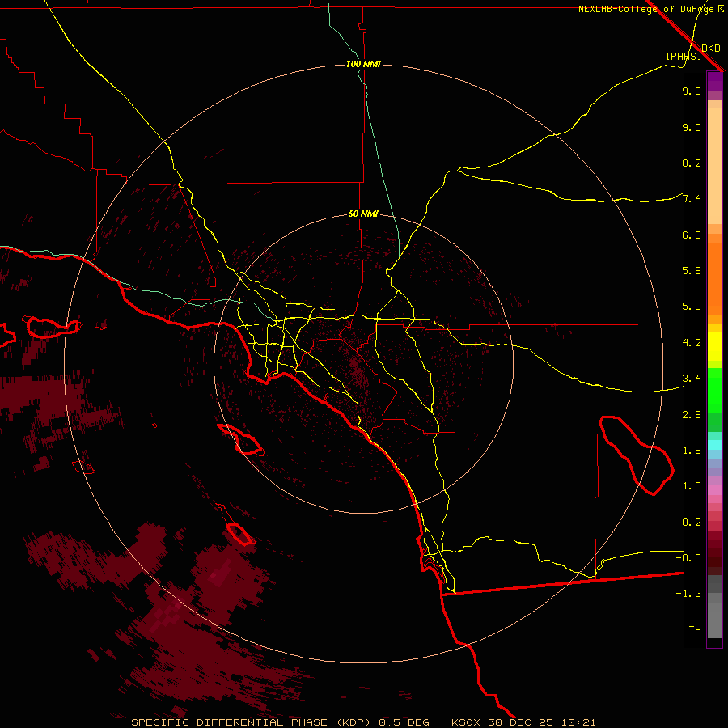This screenshot has height=728, width=728.
Task: Click the 7.4 scale value
Action: [x=692, y=199]
